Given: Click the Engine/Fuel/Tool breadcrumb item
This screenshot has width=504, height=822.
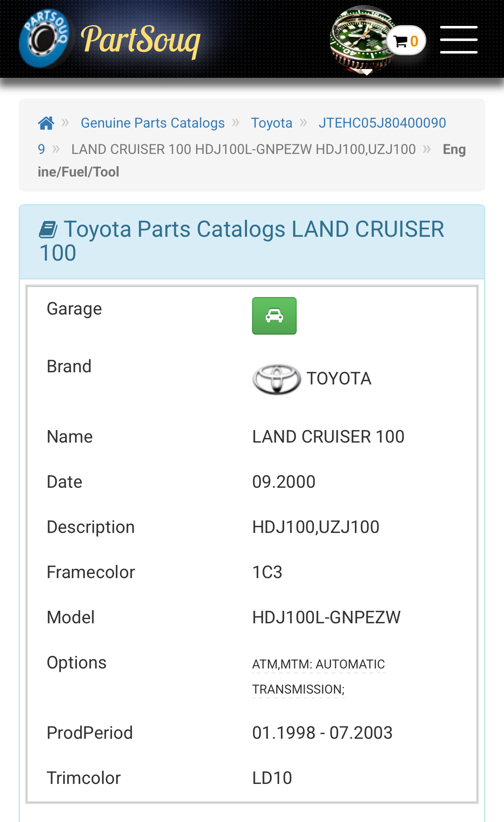Looking at the screenshot, I should click(454, 149).
